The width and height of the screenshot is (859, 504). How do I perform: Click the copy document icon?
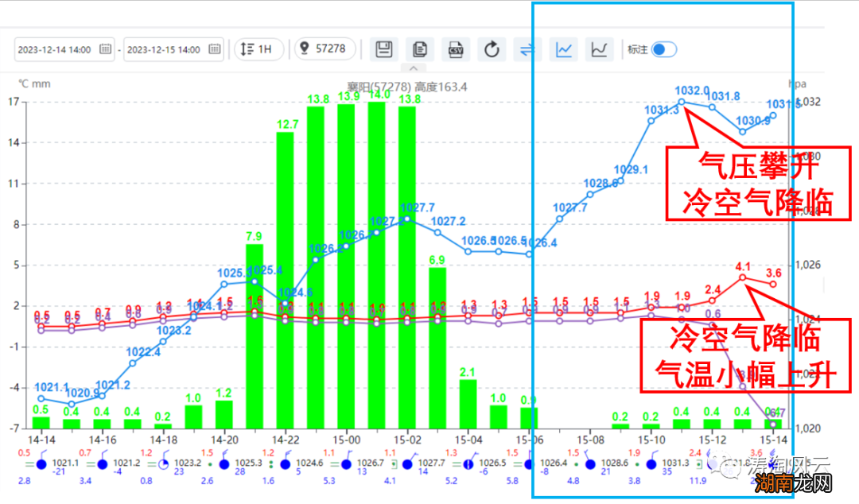pos(420,49)
